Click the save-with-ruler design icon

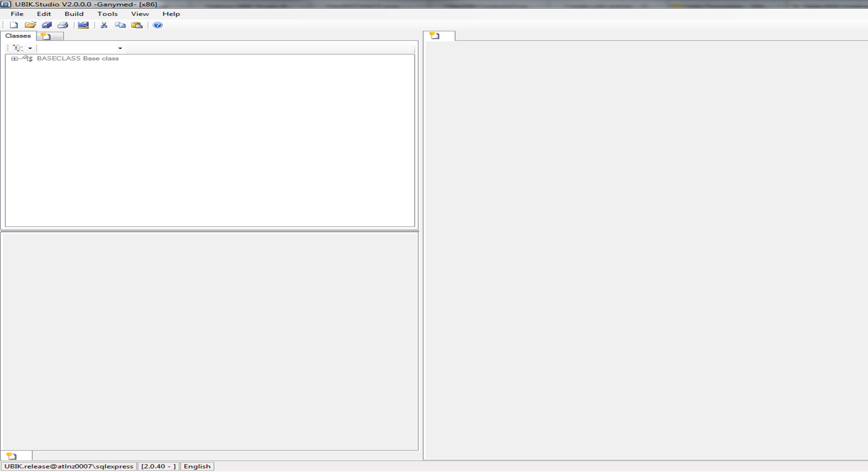(x=83, y=25)
